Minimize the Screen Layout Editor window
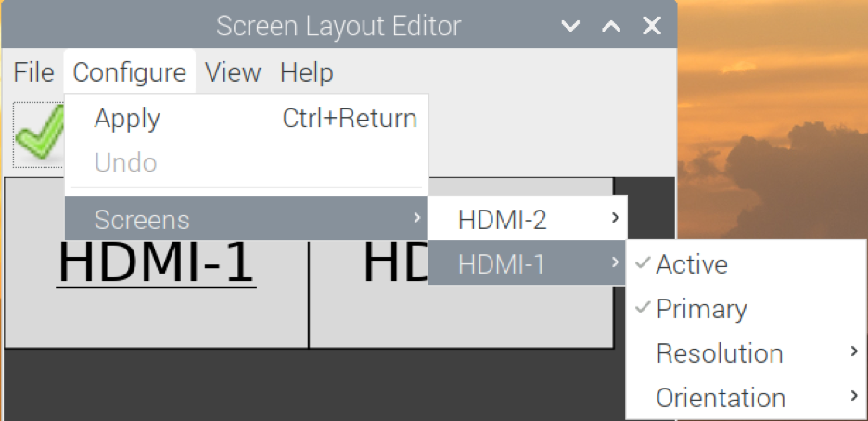The width and height of the screenshot is (868, 421). tap(570, 26)
